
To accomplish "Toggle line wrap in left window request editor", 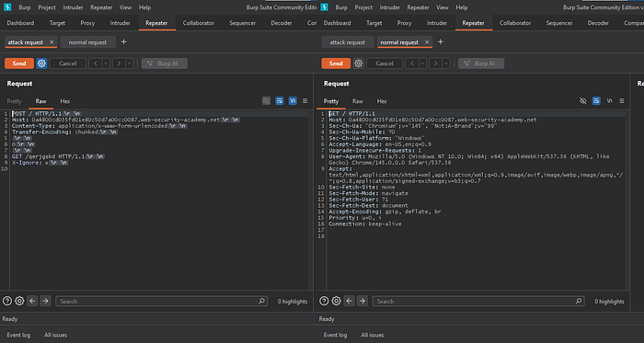I will point(280,101).
